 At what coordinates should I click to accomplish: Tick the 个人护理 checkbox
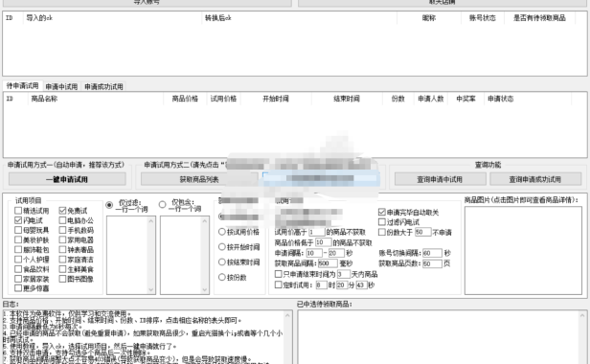18,260
